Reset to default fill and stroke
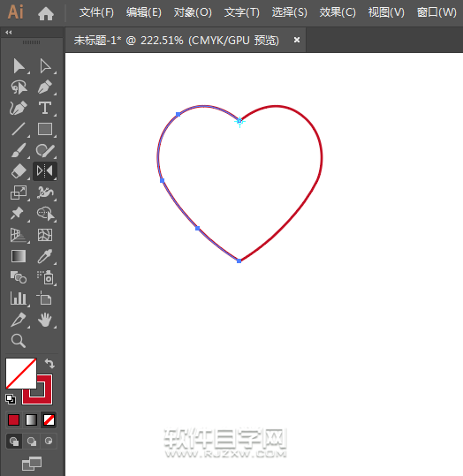 11,399
